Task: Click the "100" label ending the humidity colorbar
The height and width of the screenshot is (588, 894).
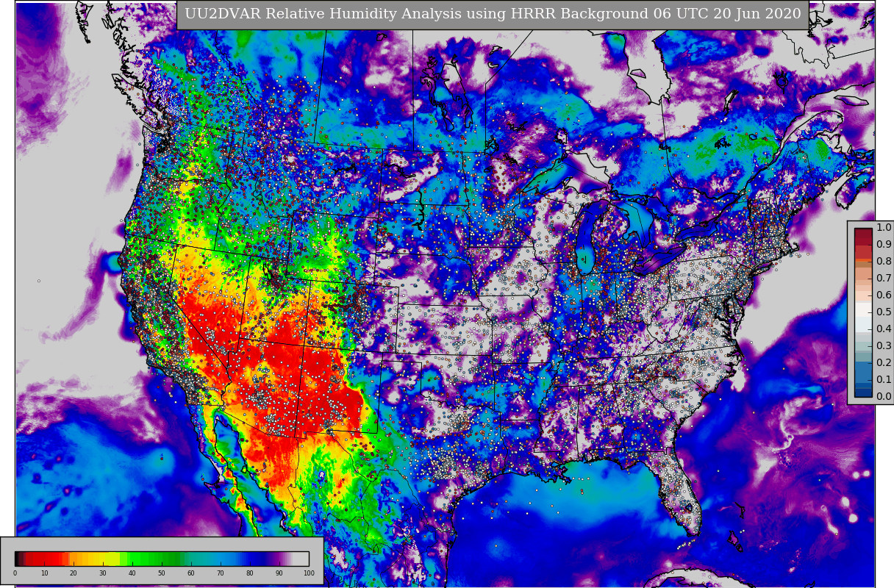Action: [309, 573]
